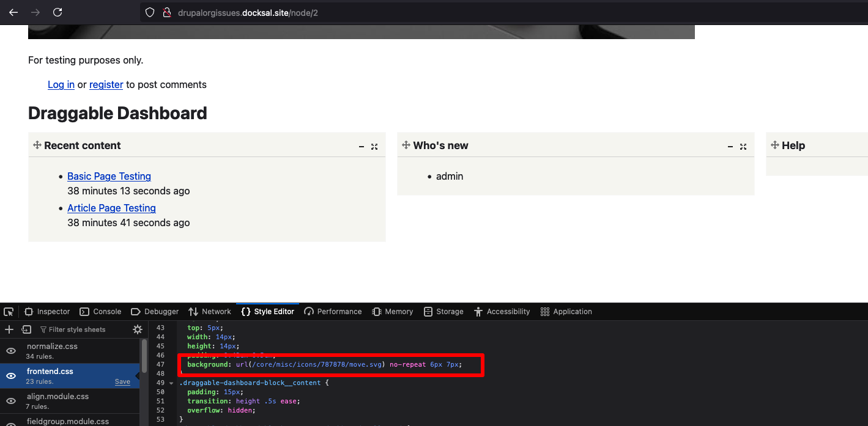
Task: Click the import style sheet icon
Action: click(x=26, y=329)
